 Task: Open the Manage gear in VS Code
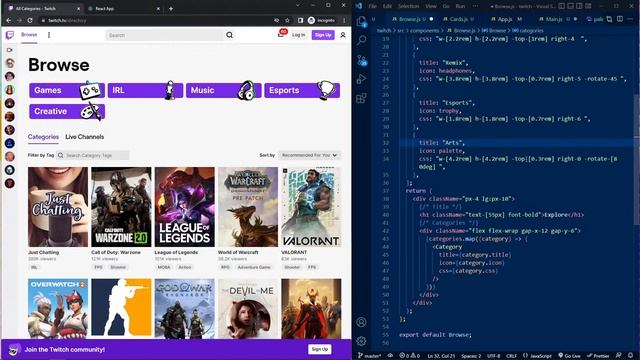point(361,341)
